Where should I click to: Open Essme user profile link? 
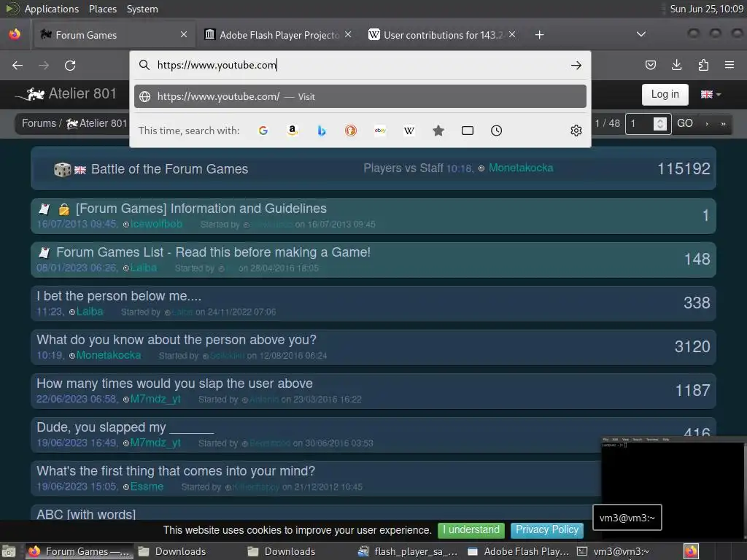[147, 487]
